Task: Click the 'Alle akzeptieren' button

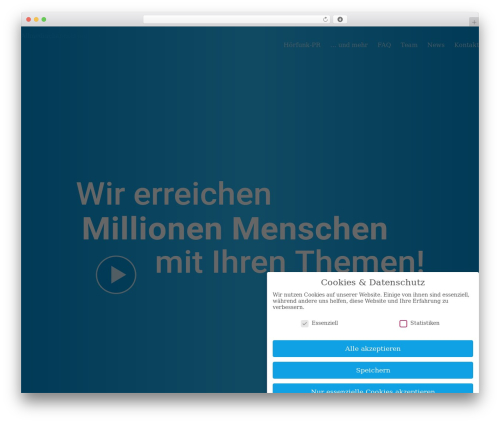Action: click(x=373, y=348)
